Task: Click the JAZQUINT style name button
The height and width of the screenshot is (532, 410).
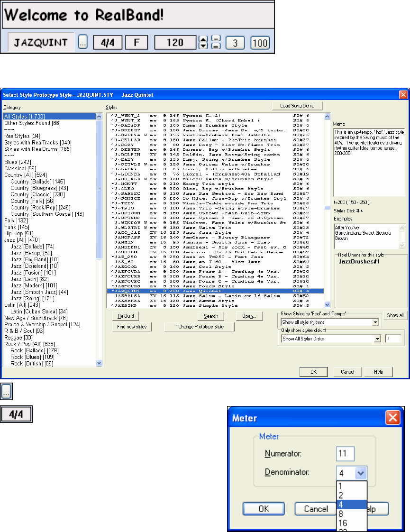Action: point(41,42)
